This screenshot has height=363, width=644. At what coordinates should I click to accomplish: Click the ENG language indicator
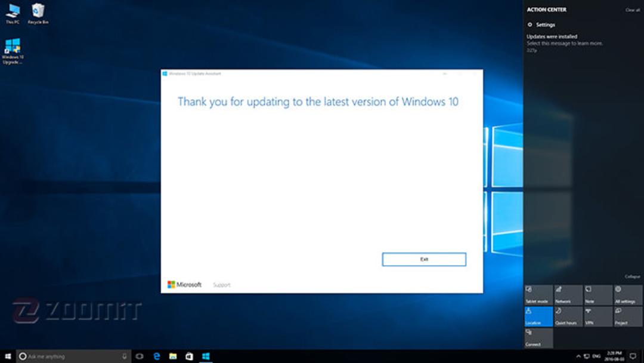point(596,356)
